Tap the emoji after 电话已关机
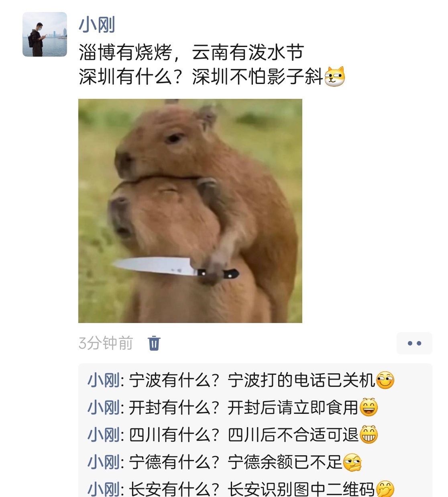 [385, 380]
